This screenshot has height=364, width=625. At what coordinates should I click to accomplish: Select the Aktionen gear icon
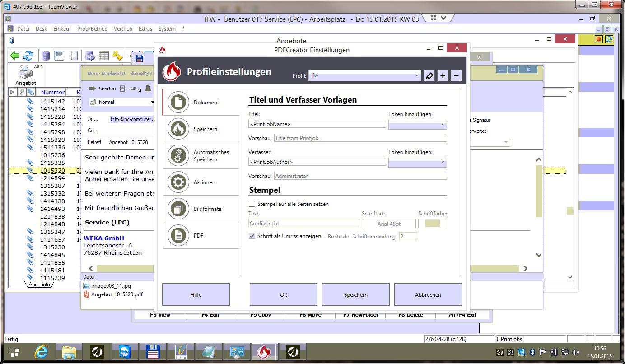pos(178,182)
